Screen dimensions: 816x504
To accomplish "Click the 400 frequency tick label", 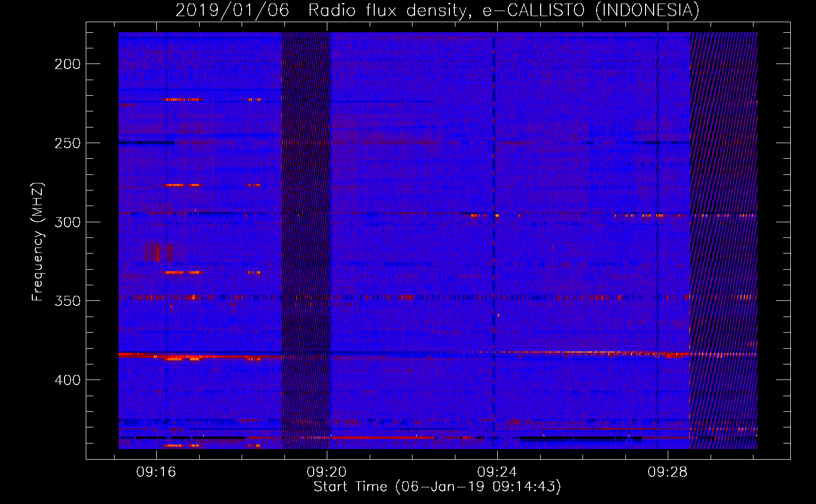I will (x=68, y=380).
